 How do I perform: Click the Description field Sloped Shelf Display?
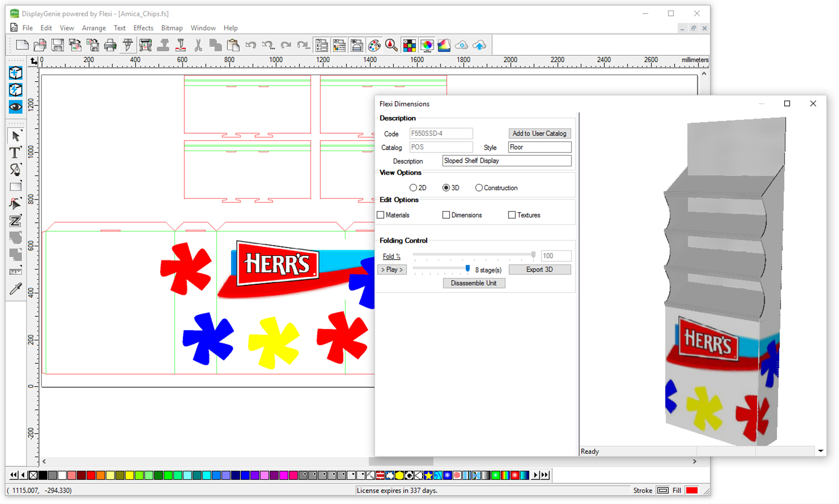click(x=507, y=161)
